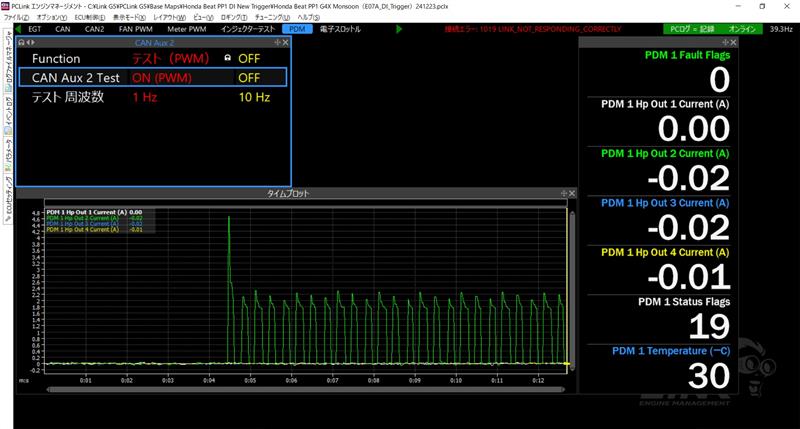Switch to the CAN2 page tab
The image size is (800, 429).
coord(94,29)
